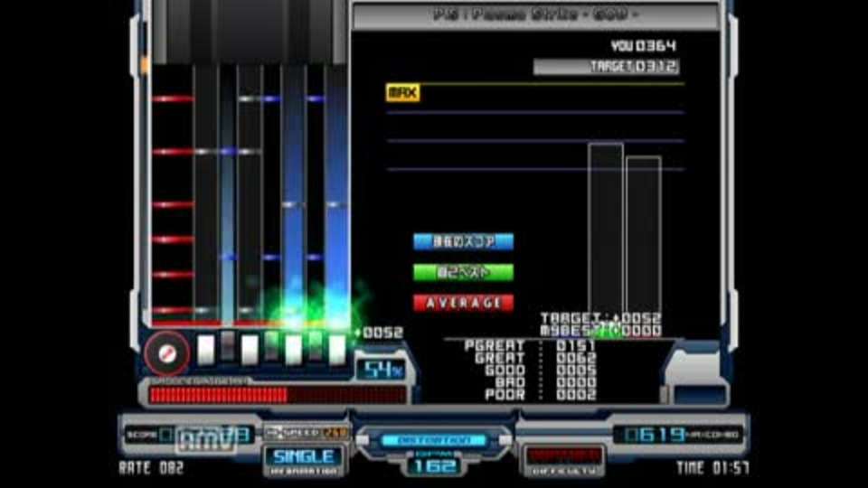Image resolution: width=868 pixels, height=488 pixels.
Task: Click the +0052 score difference beside lanes
Action: point(379,333)
